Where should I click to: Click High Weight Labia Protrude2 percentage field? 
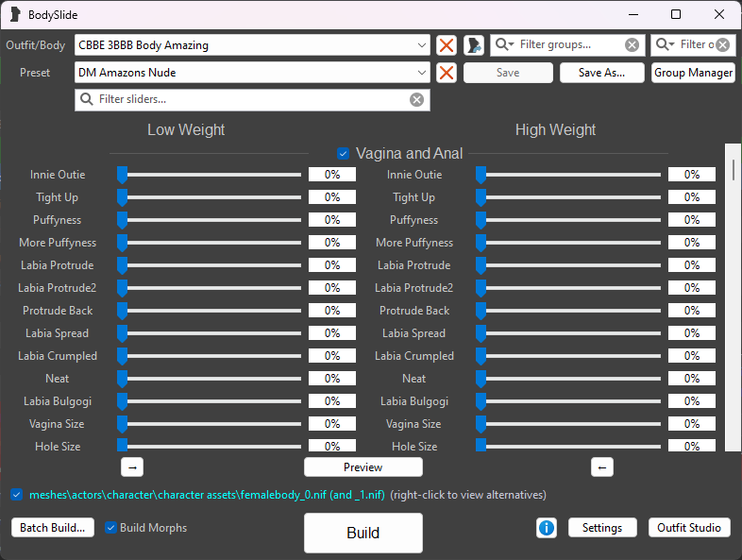point(692,288)
